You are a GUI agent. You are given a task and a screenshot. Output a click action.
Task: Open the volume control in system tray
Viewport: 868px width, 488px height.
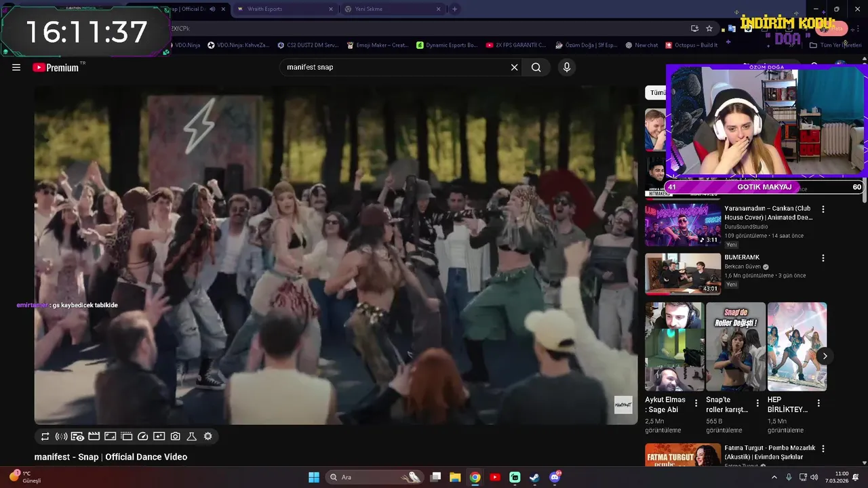click(x=814, y=477)
